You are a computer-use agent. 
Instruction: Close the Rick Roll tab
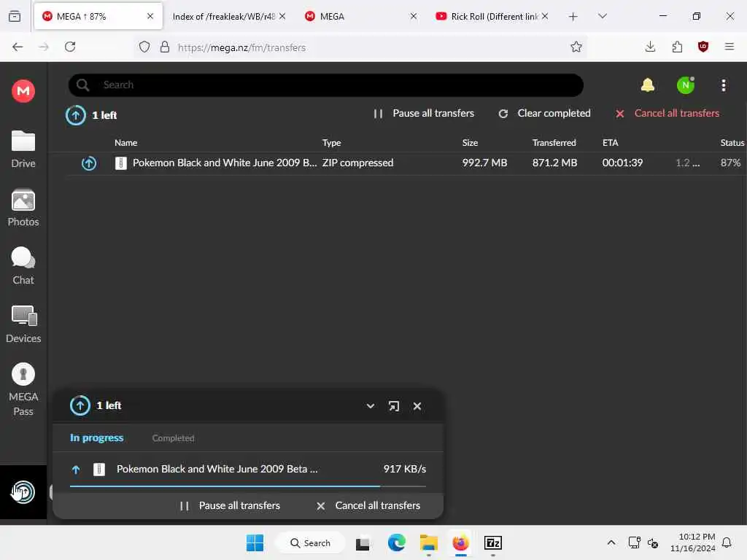(545, 16)
